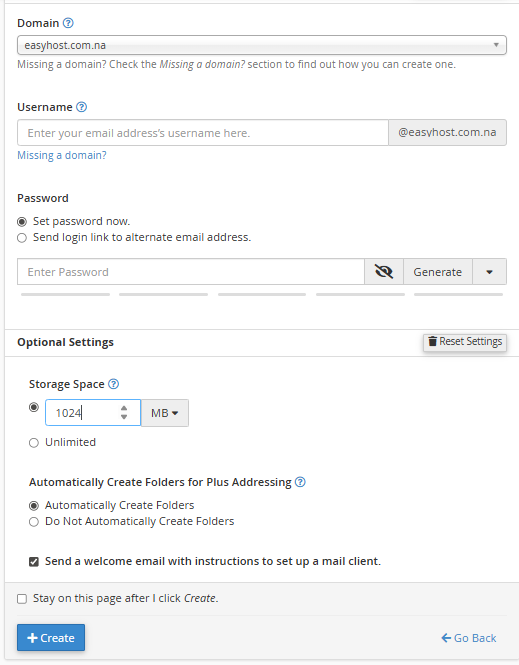Click the Optional Settings heading
This screenshot has width=519, height=665.
pyautogui.click(x=65, y=342)
